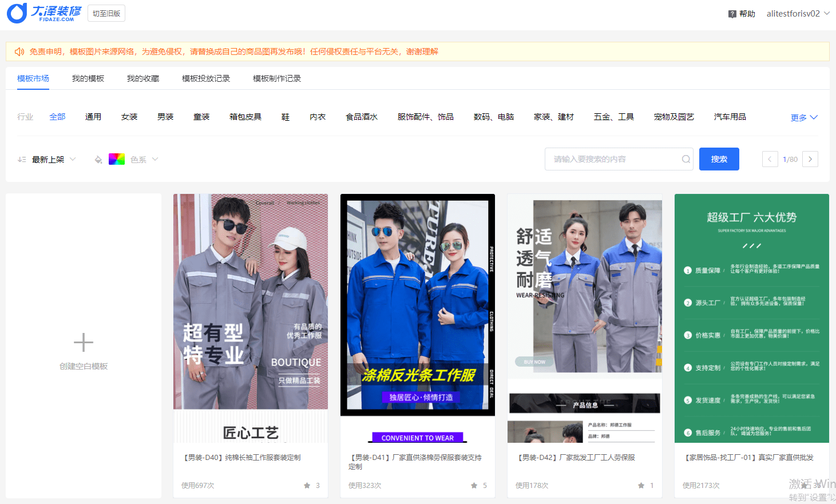The height and width of the screenshot is (504, 836).
Task: Click the title 纯棉长袖工作服套装定制
Action: [x=263, y=458]
